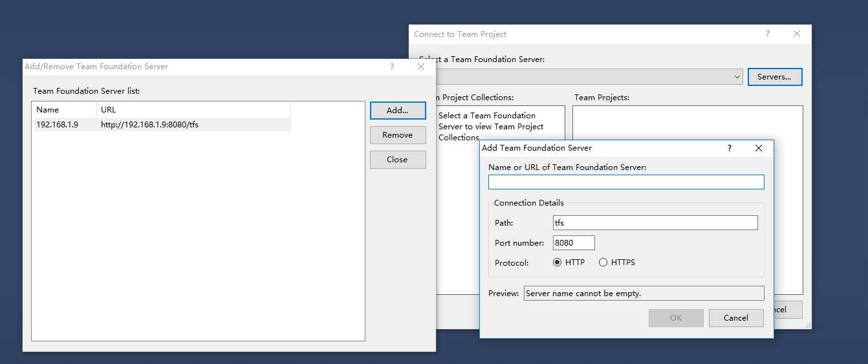Click the disabled OK button in Add Team Foundation Server
The height and width of the screenshot is (364, 868).
coord(676,318)
